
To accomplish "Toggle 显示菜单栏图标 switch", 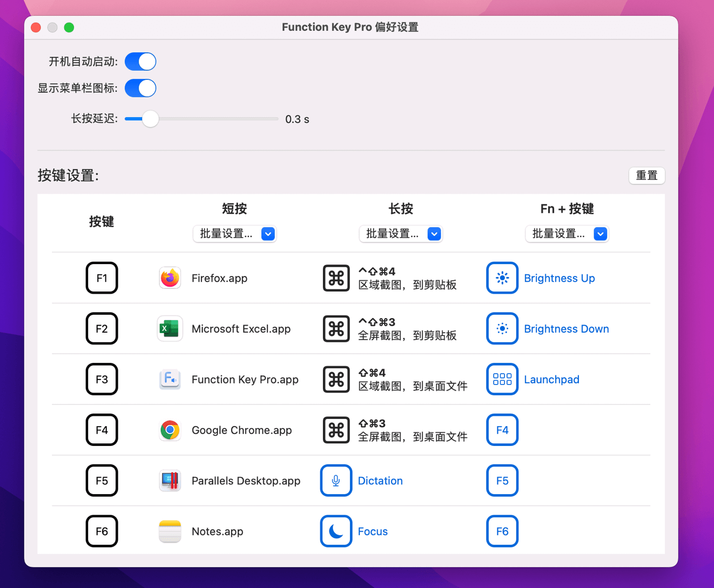I will click(140, 88).
